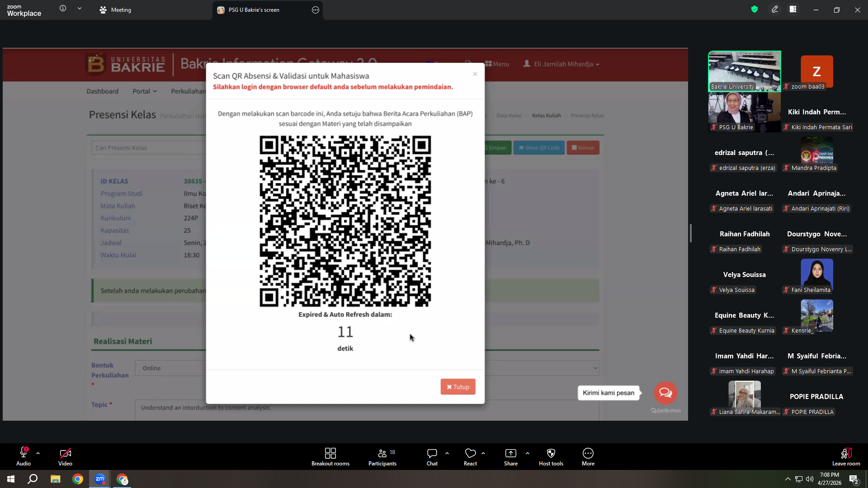Open the Windows Start menu

[11, 479]
